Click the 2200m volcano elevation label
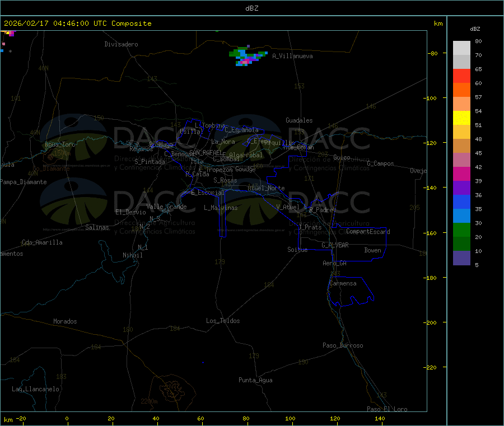 click(x=149, y=401)
